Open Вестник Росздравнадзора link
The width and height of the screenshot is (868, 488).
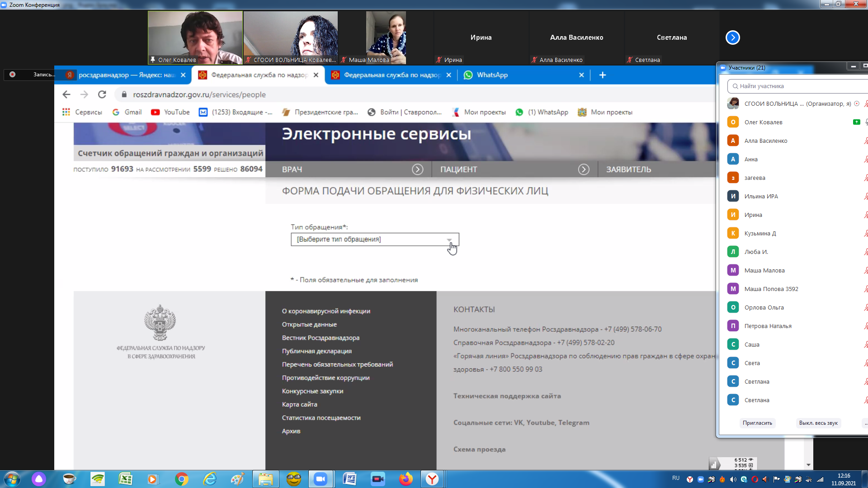click(x=321, y=338)
